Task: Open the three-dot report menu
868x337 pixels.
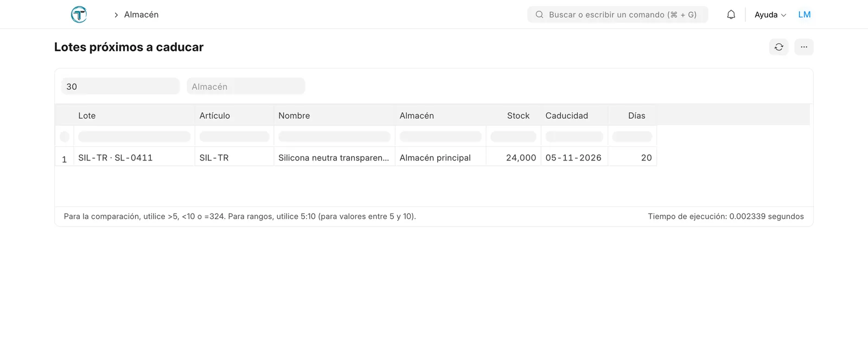Action: pyautogui.click(x=804, y=47)
